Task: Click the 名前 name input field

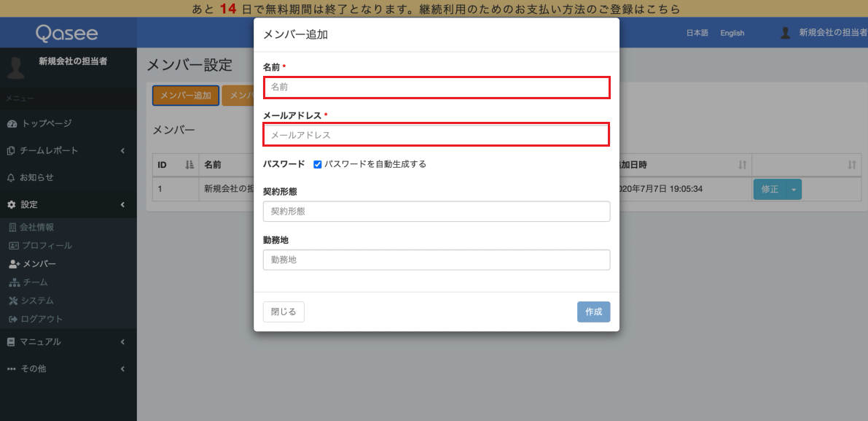Action: [x=437, y=88]
